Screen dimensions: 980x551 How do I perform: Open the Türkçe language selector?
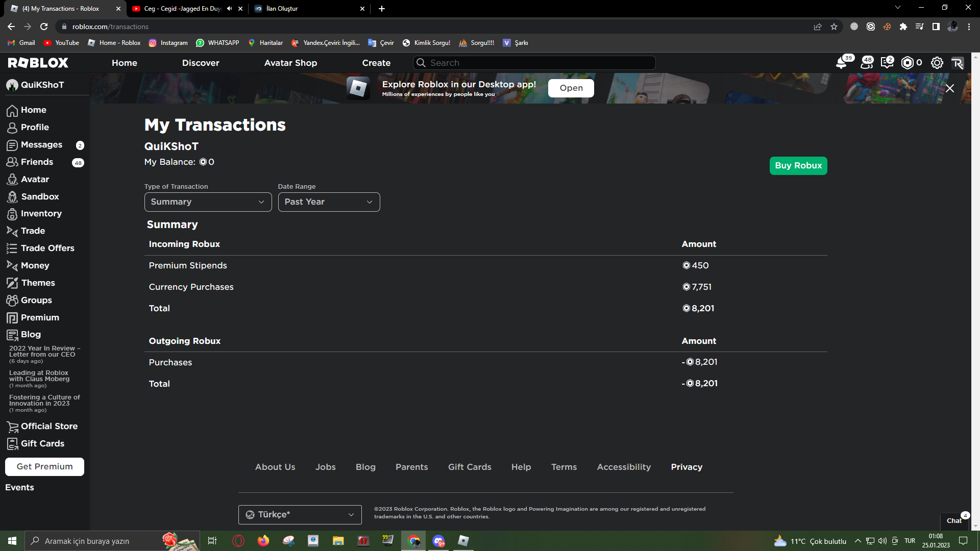tap(300, 515)
